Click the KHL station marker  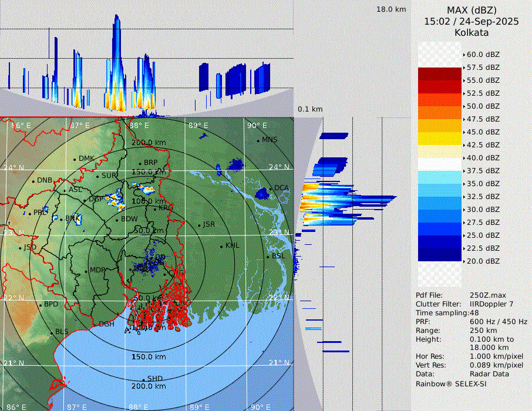click(222, 245)
